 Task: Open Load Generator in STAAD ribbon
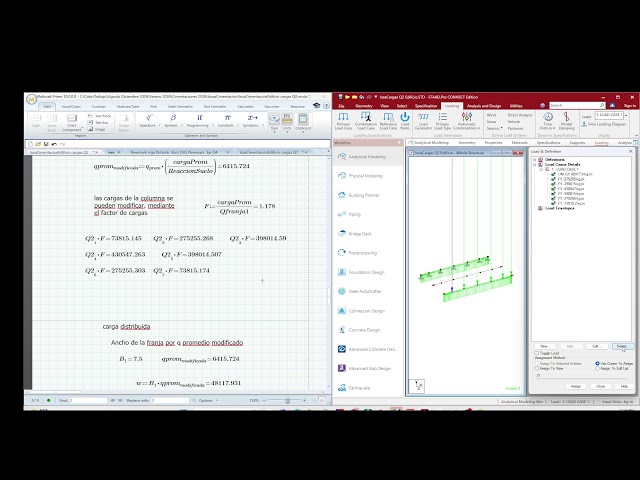(x=423, y=121)
